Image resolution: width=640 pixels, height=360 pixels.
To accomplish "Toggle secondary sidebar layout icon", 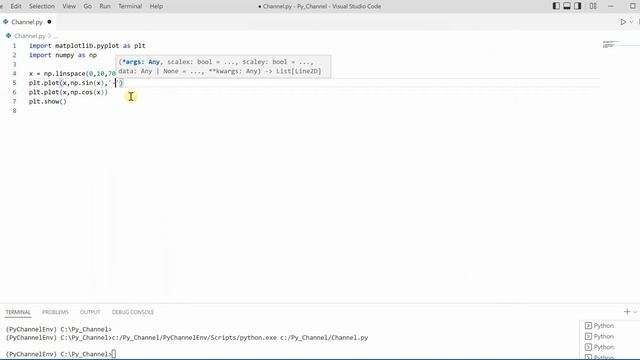I will pyautogui.click(x=578, y=6).
